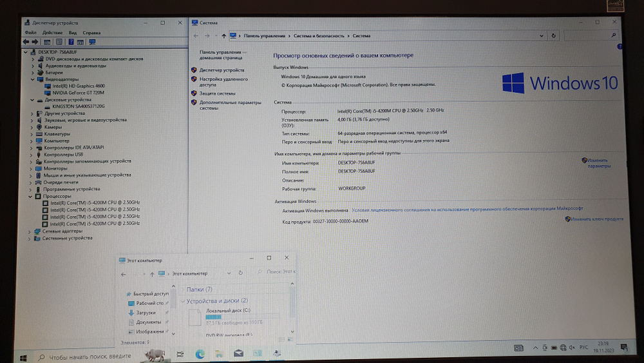Open Документы in navigation pane
Screen dimensions: 644x363
click(148, 322)
